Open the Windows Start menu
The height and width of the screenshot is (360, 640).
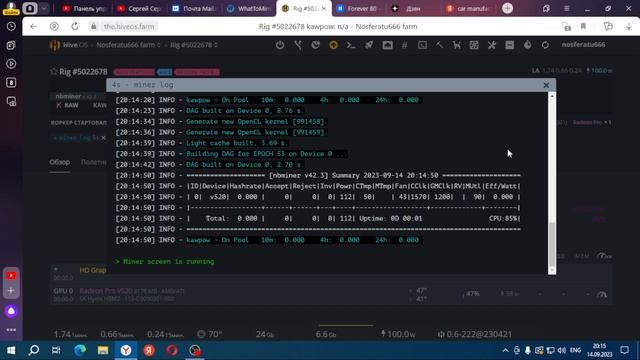[11, 350]
